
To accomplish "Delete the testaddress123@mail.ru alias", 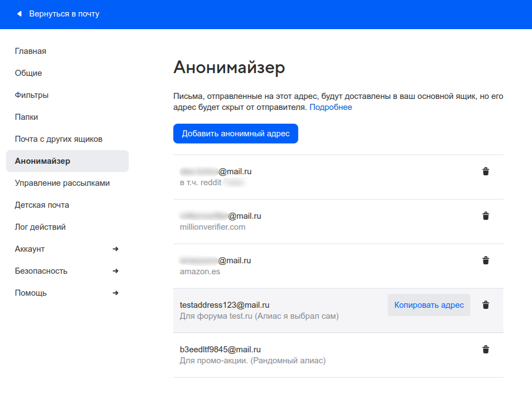I will (x=485, y=304).
